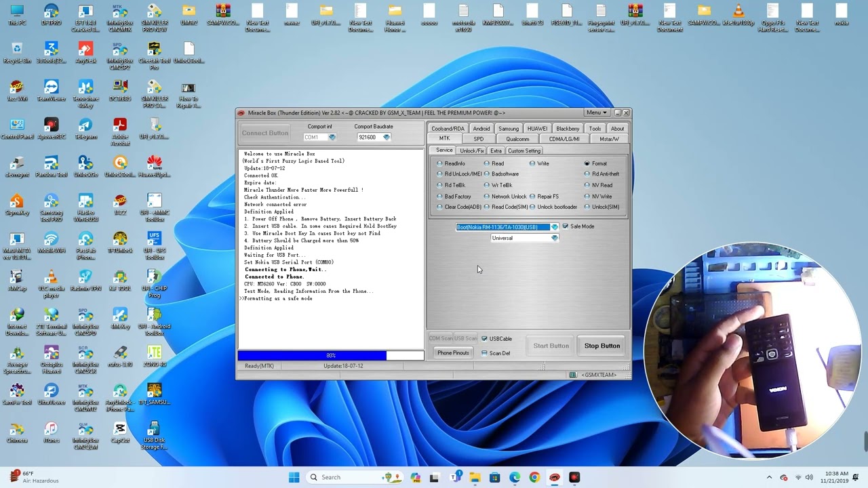Select the Unlock bootloader option
Screen dimensions: 868x488
coord(553,207)
